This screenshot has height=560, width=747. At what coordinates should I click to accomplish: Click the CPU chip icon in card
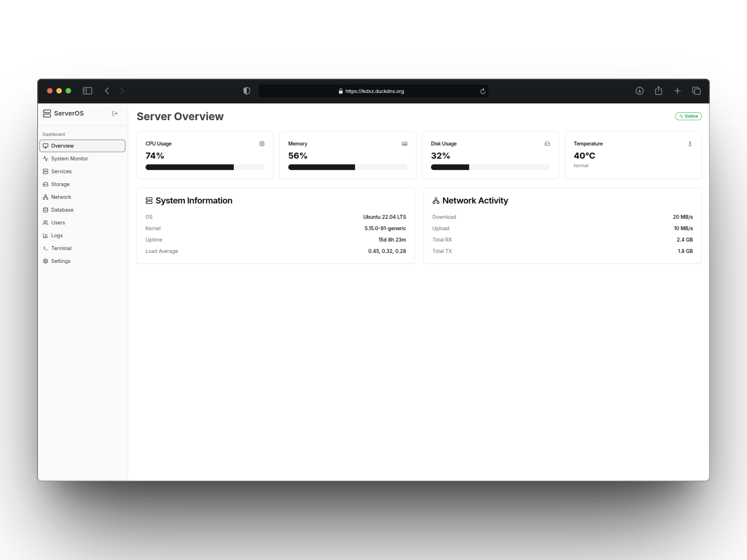click(x=262, y=144)
